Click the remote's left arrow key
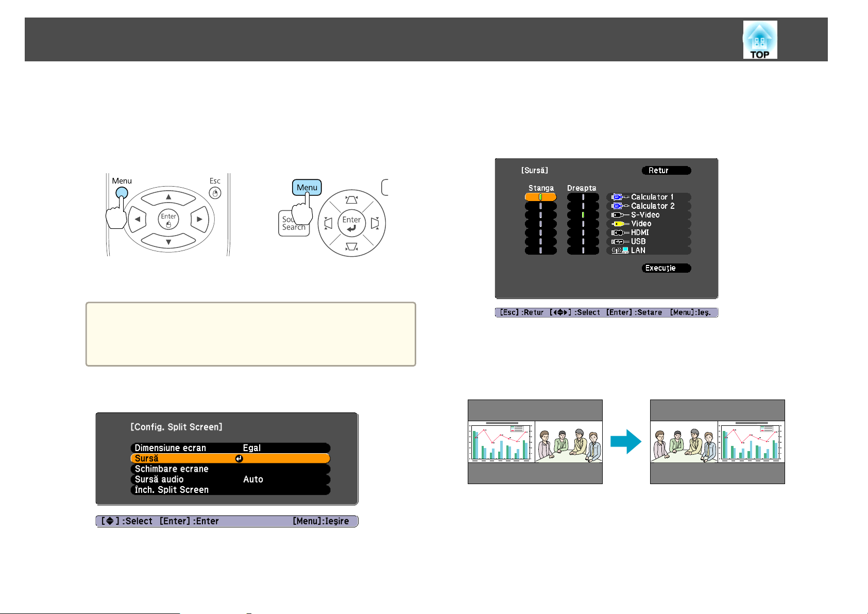This screenshot has width=868, height=614. point(137,219)
